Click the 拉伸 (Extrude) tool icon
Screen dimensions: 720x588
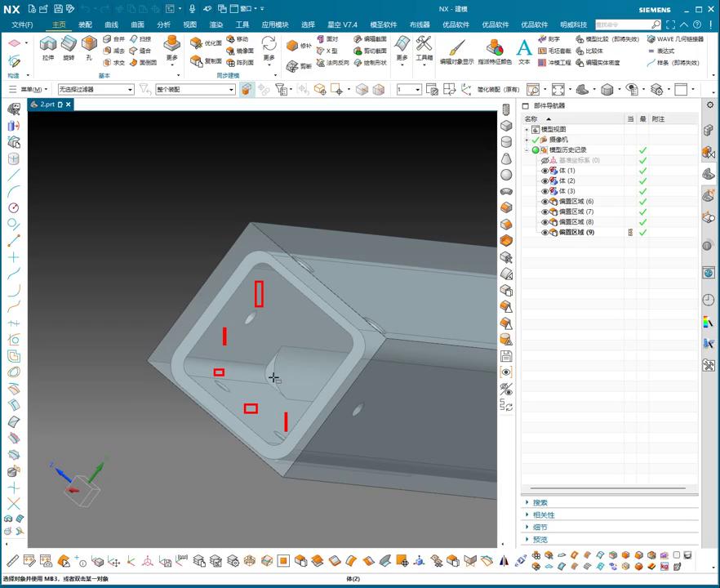(47, 45)
